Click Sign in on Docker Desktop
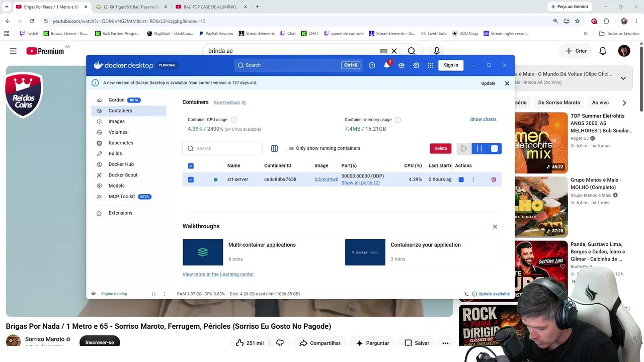 coord(451,65)
